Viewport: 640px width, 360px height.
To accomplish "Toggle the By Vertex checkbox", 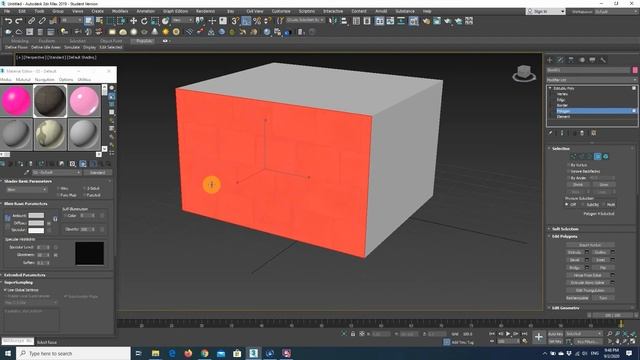I will pyautogui.click(x=568, y=165).
